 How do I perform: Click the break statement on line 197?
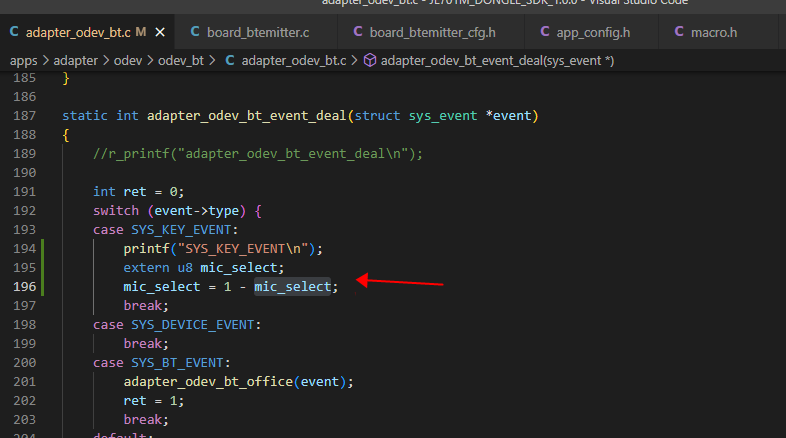click(146, 306)
